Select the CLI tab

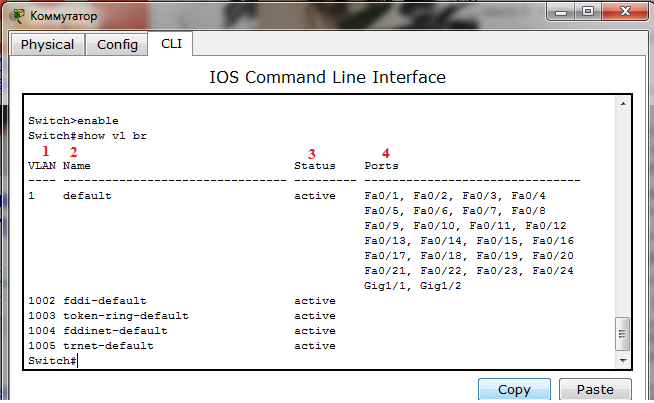171,44
